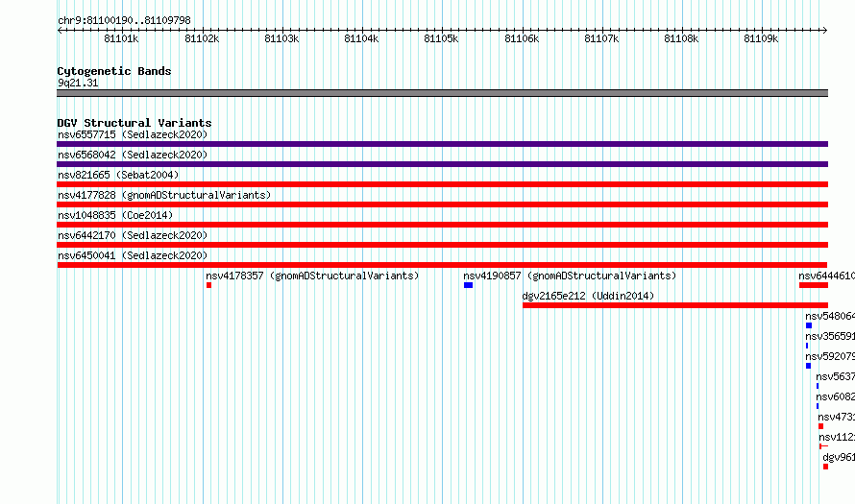This screenshot has height=504, width=855.
Task: Click the 81102k ruler tick label
Action: [202, 38]
